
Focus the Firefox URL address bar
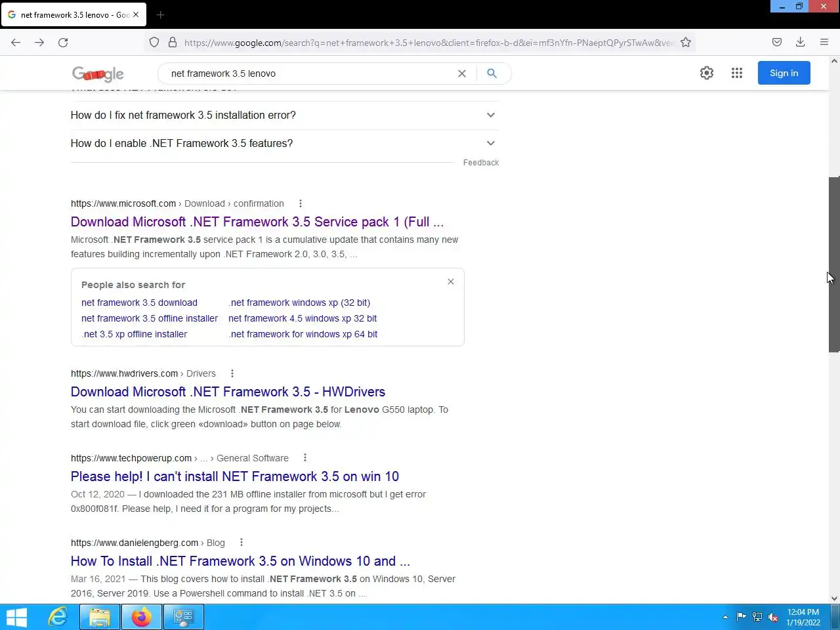(428, 43)
